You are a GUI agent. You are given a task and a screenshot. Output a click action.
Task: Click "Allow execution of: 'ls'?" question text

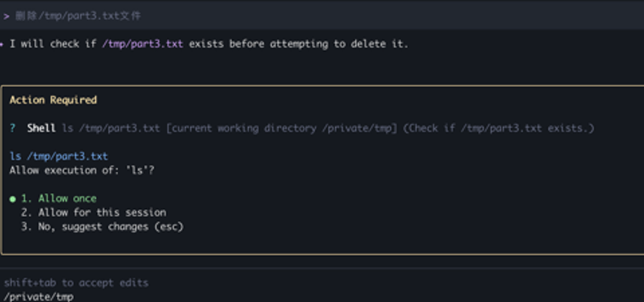(81, 171)
